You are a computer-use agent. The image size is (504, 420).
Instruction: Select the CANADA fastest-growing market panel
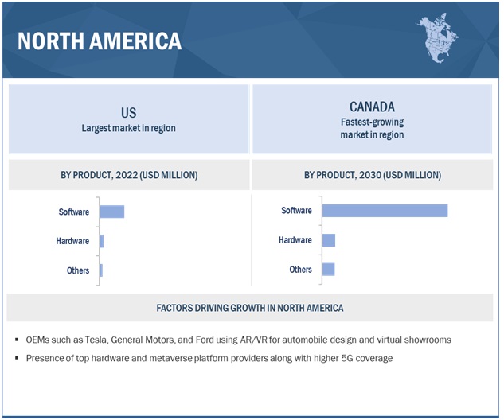[372, 119]
